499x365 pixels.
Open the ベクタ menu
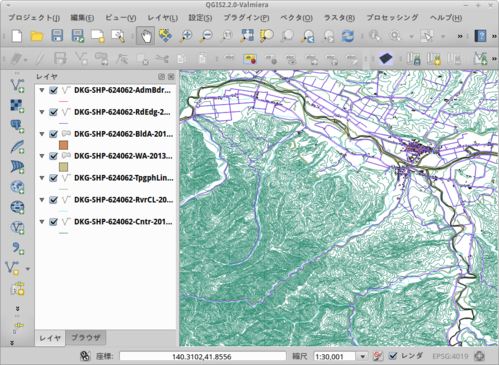tap(296, 18)
